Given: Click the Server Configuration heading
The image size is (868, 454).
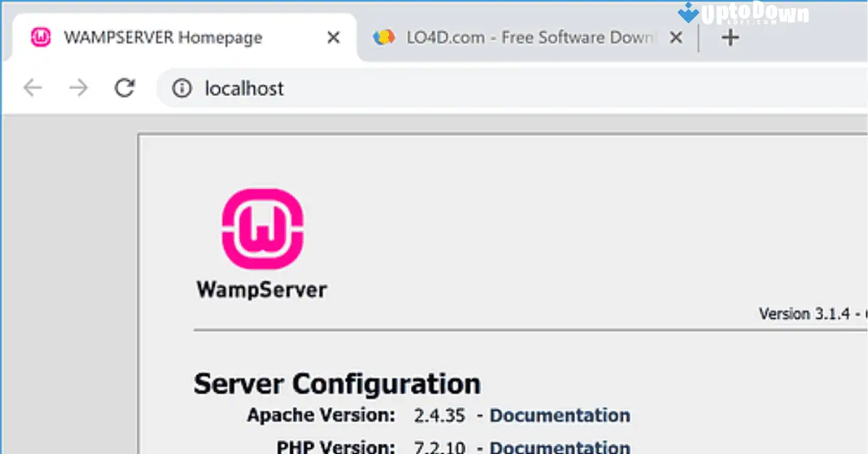Looking at the screenshot, I should [x=337, y=383].
